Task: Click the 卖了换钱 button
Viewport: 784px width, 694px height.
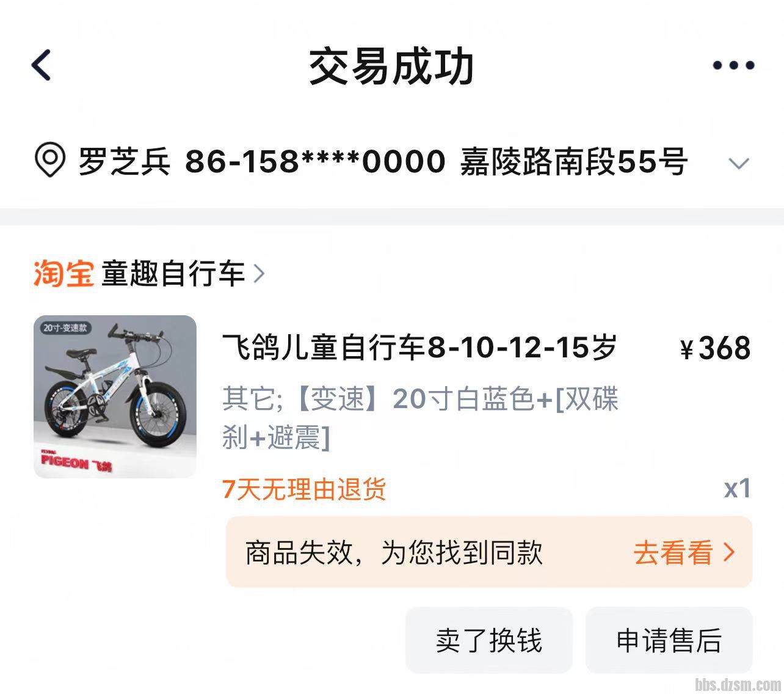Action: click(x=489, y=640)
